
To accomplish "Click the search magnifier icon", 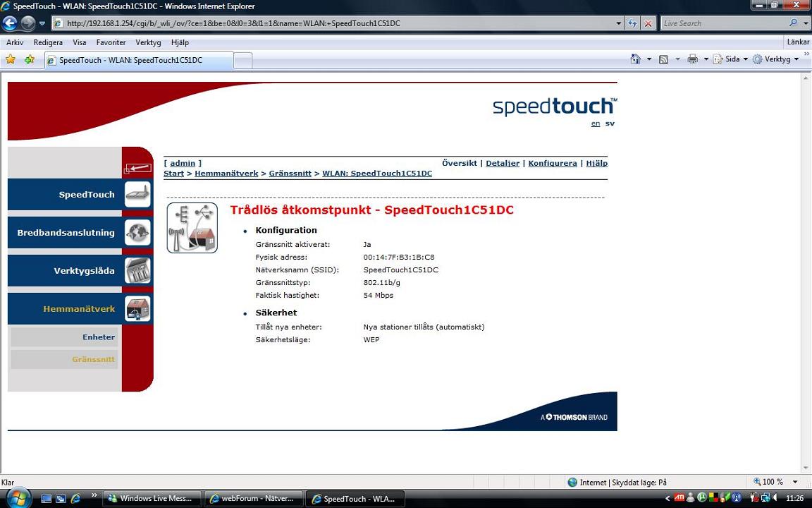I will [x=794, y=23].
